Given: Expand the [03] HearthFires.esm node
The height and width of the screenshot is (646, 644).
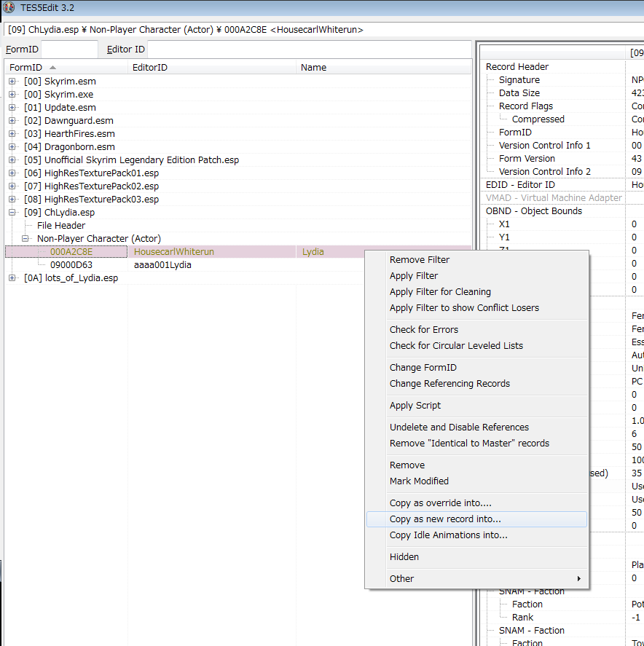Looking at the screenshot, I should click(x=12, y=134).
